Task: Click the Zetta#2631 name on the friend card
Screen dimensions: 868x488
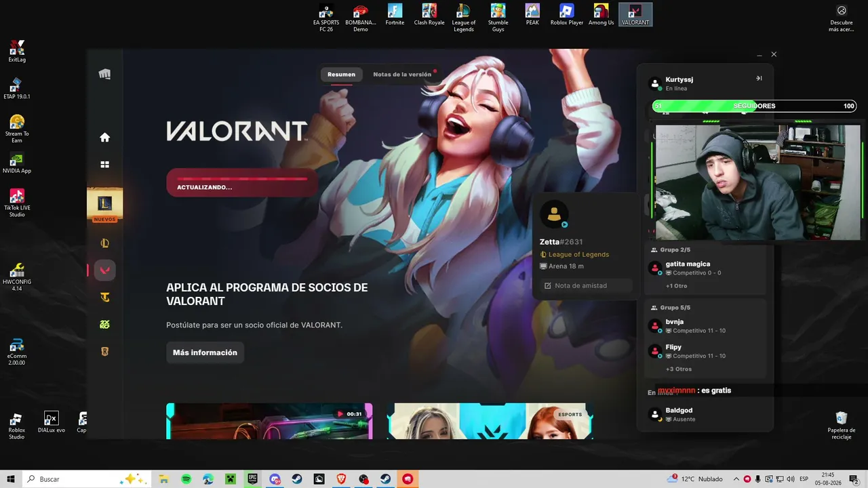Action: tap(561, 242)
